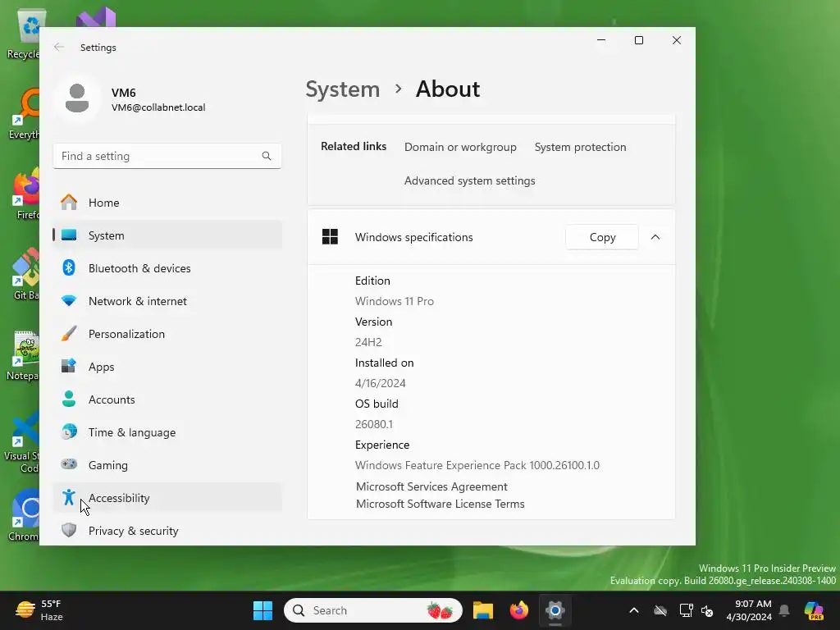This screenshot has height=630, width=840.
Task: Click the OS build value 26080.1
Action: coord(374,424)
